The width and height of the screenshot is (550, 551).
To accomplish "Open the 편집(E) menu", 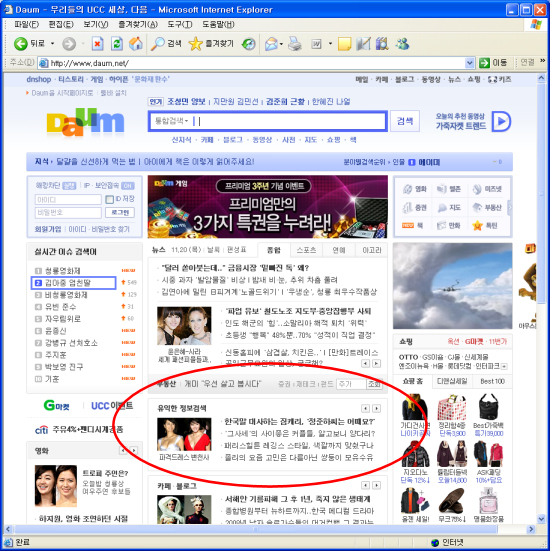I will click(x=61, y=24).
